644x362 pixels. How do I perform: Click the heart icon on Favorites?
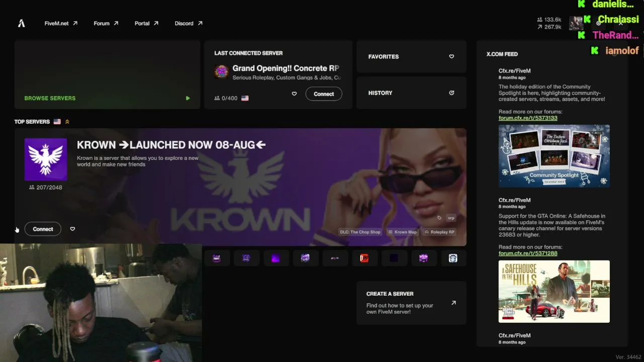[x=451, y=57]
